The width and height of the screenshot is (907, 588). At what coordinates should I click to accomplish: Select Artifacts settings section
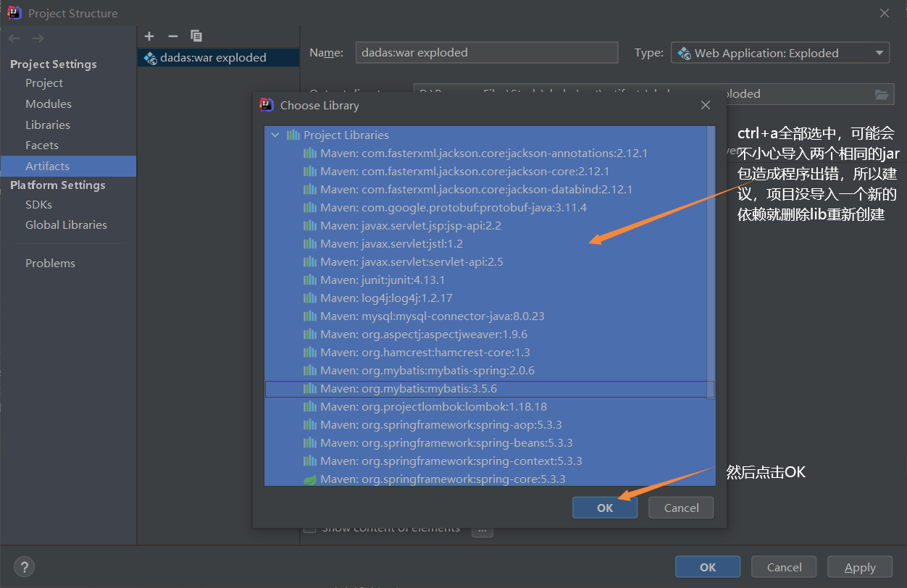pyautogui.click(x=68, y=166)
